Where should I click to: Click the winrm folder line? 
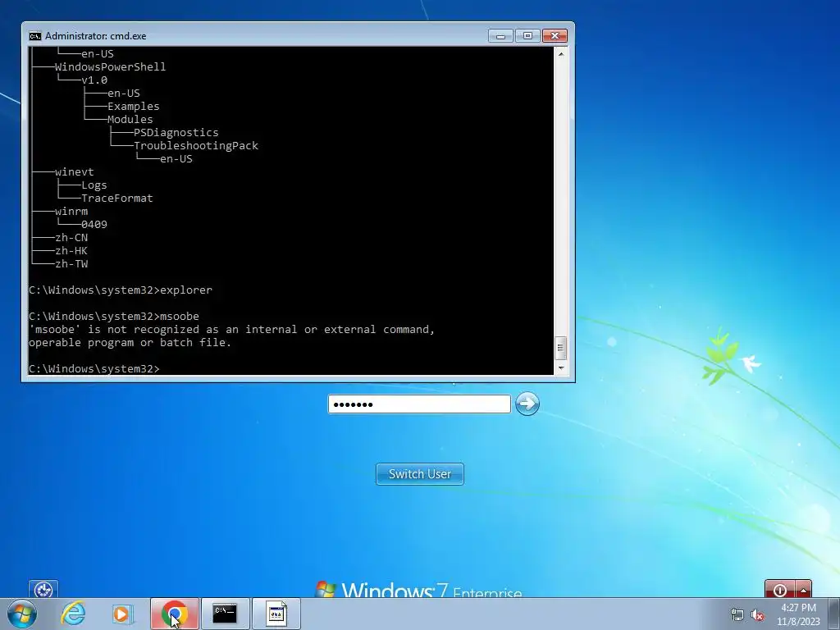(71, 211)
